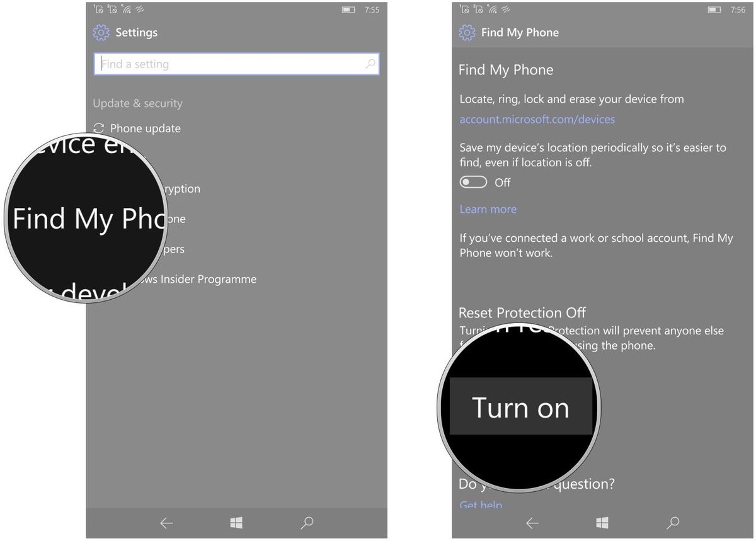The width and height of the screenshot is (756, 541).
Task: Tap the search icon on the navigation bar
Action: (x=307, y=523)
